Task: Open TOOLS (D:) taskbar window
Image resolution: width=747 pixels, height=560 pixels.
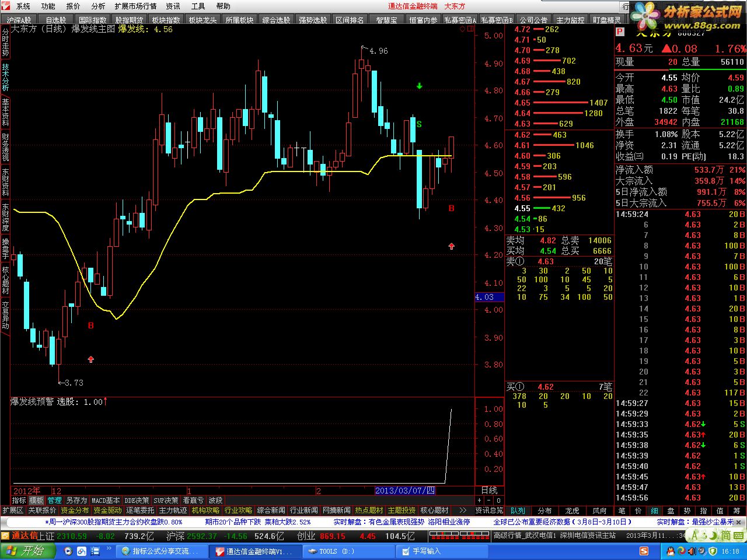Action: pos(348,551)
